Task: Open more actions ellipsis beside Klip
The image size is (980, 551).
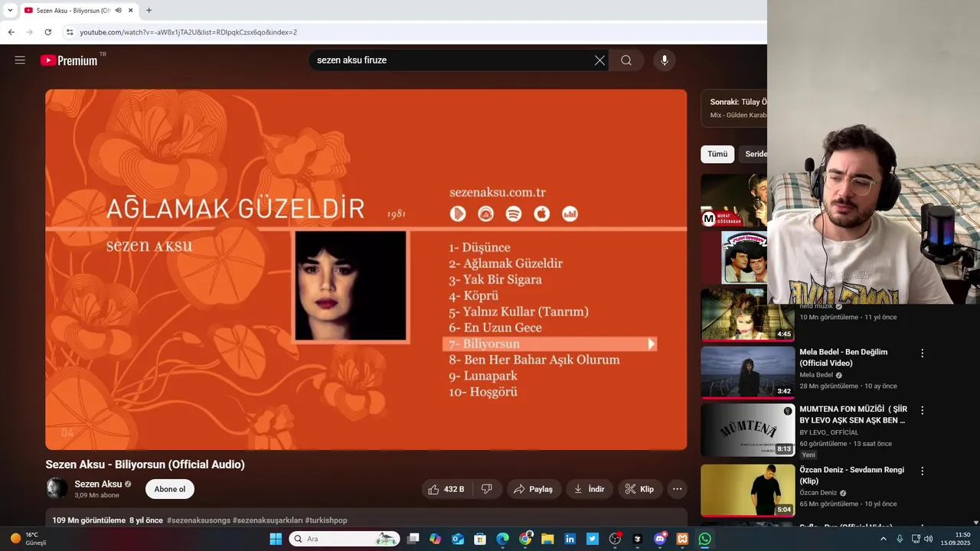Action: (x=677, y=489)
